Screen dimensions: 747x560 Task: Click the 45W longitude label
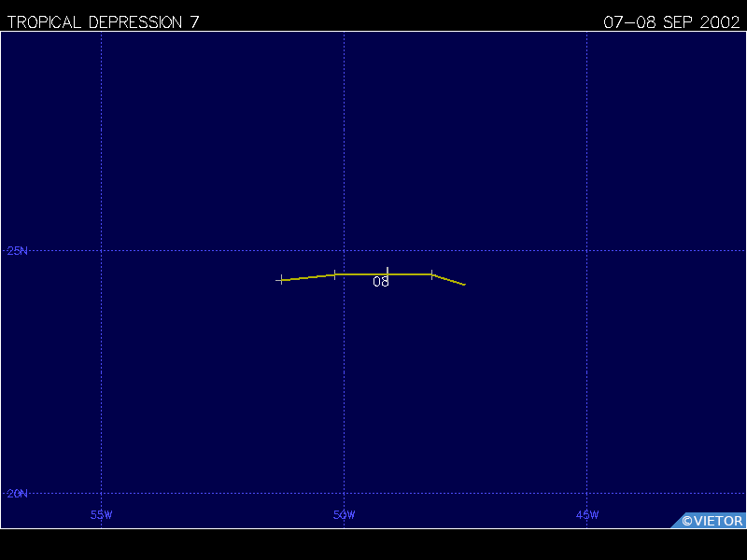[587, 515]
